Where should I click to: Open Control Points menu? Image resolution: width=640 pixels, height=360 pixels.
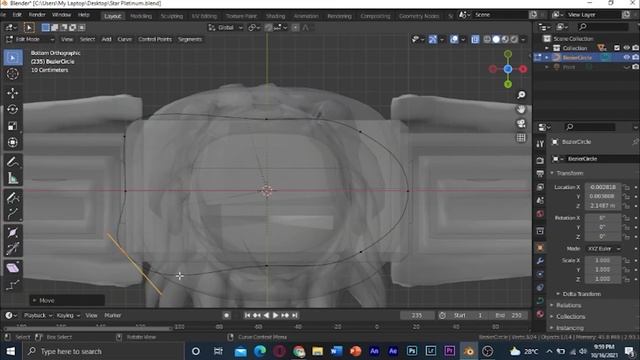(x=155, y=40)
